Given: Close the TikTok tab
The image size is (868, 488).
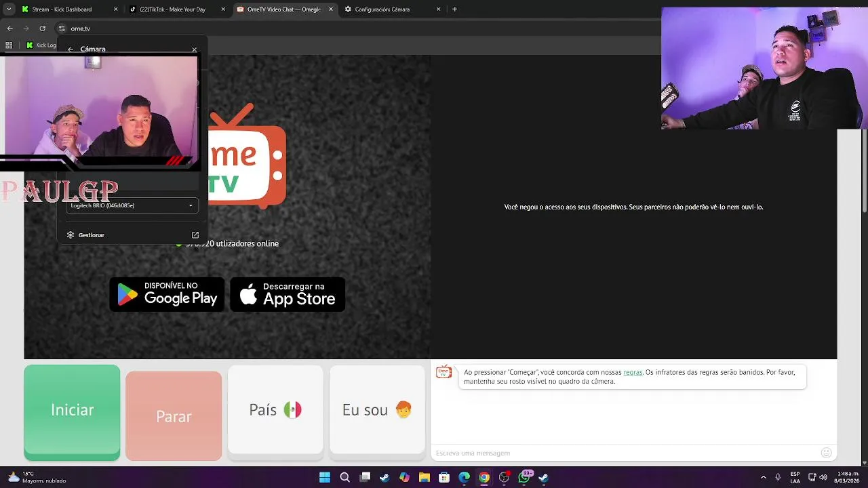Looking at the screenshot, I should pos(223,9).
